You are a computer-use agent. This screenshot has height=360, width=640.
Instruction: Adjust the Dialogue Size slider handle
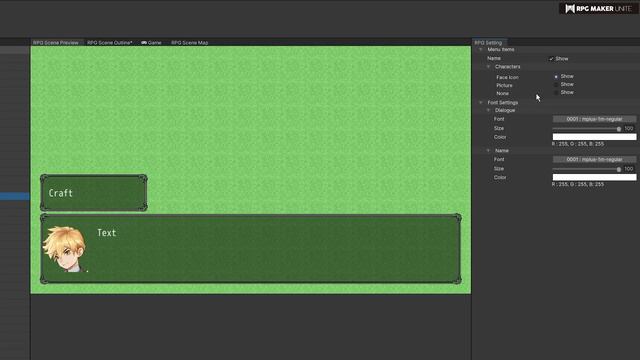click(619, 129)
